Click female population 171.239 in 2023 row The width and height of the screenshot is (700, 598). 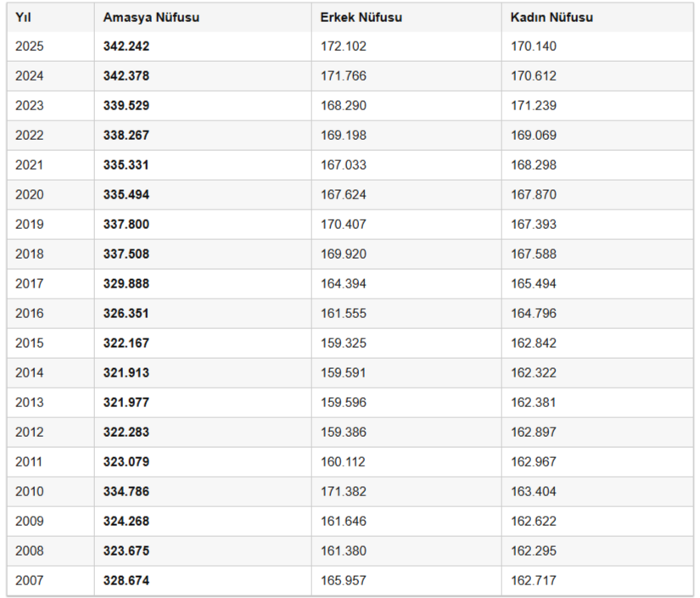point(534,105)
